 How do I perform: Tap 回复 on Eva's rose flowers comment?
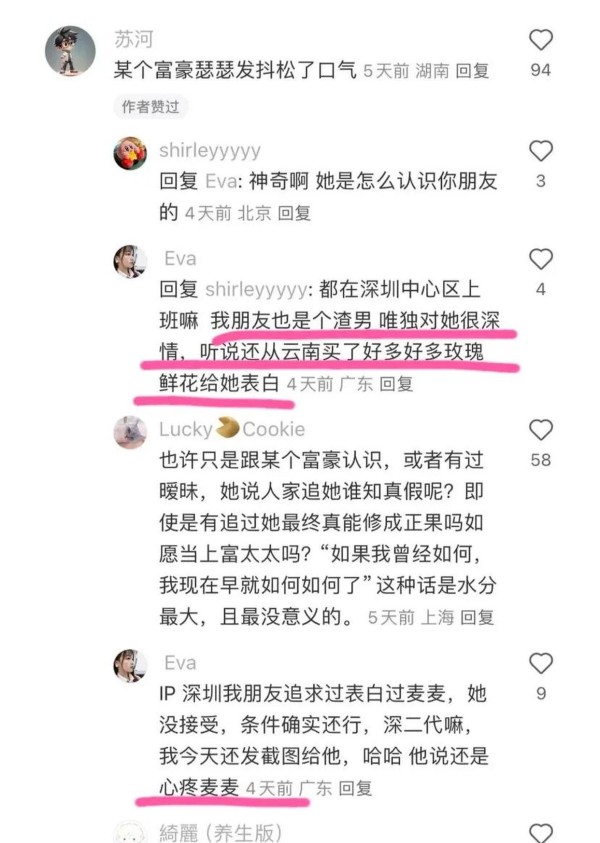tap(396, 384)
